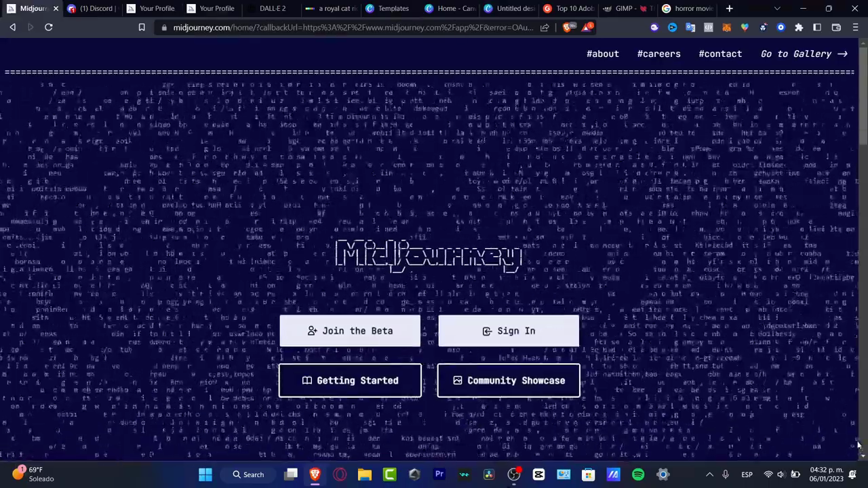This screenshot has width=868, height=488.
Task: Click the browser back arrow
Action: [x=12, y=27]
